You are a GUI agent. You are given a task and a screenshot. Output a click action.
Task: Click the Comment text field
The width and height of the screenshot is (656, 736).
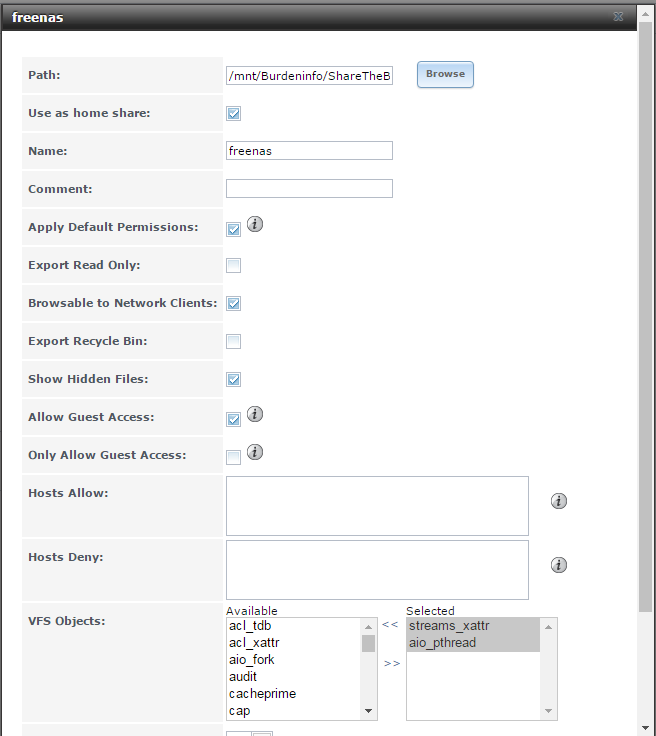(x=309, y=189)
